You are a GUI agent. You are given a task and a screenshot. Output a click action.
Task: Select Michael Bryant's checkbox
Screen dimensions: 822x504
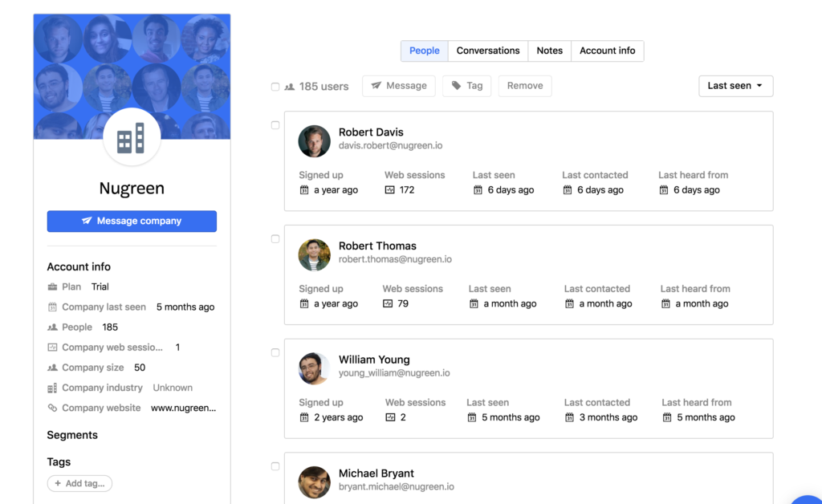point(275,466)
